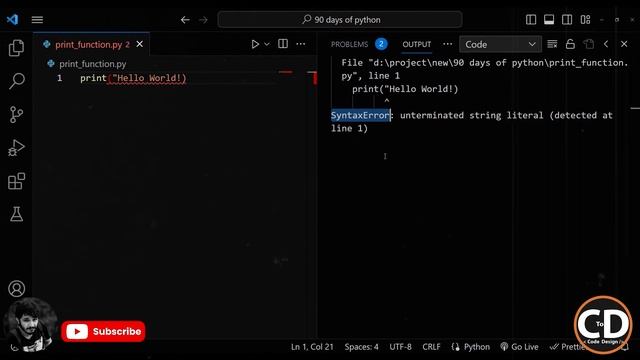Image resolution: width=640 pixels, height=360 pixels.
Task: Toggle secondary side bar layout icon
Action: point(567,20)
